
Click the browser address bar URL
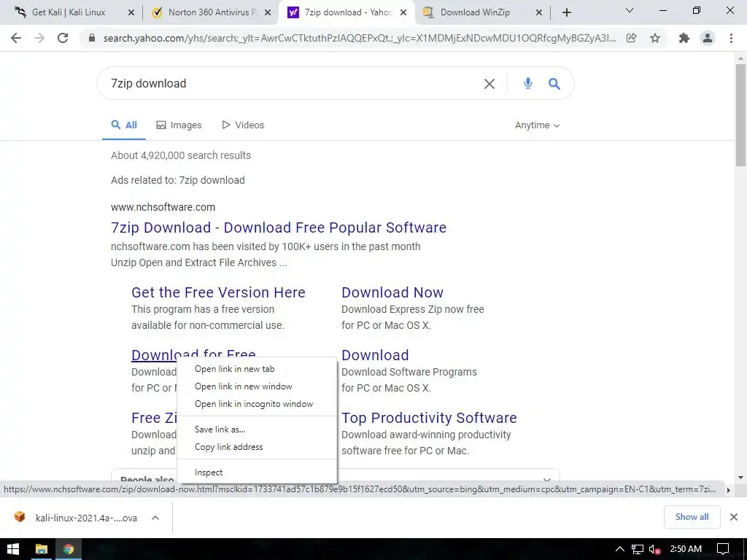[x=360, y=38]
